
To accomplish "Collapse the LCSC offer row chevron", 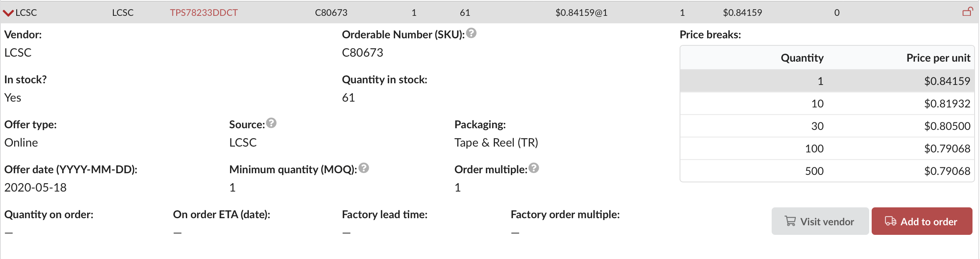I will pos(8,13).
